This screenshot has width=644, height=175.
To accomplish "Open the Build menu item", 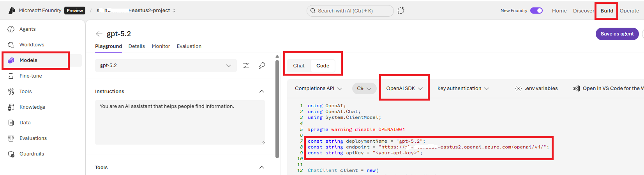I will [x=607, y=11].
